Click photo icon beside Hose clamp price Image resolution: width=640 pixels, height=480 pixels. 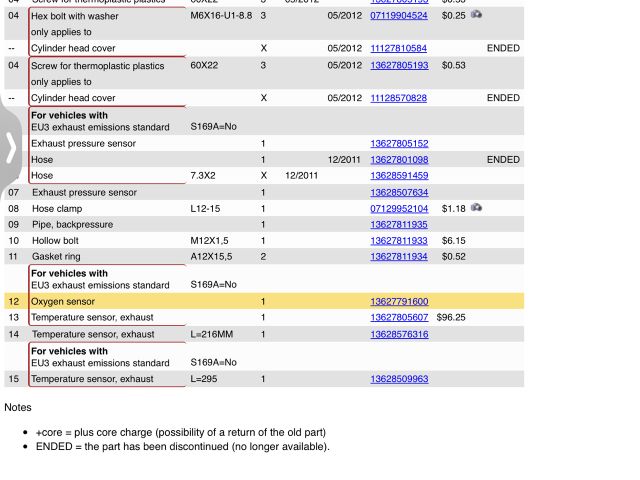pos(477,208)
